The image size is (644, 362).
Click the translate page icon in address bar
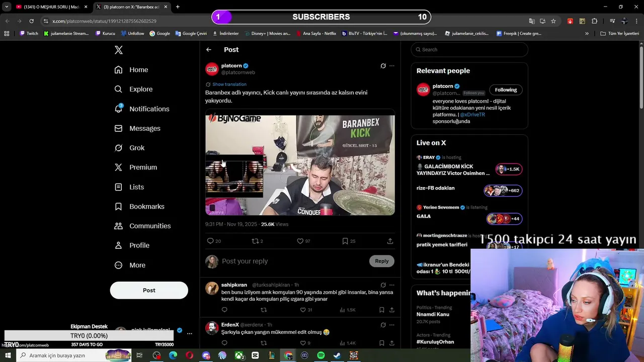532,21
